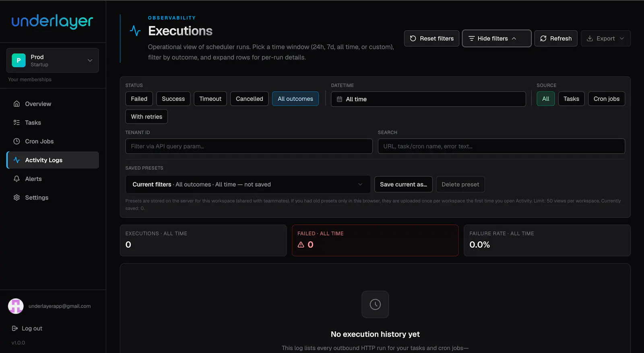Click the underlayer logo

[52, 22]
